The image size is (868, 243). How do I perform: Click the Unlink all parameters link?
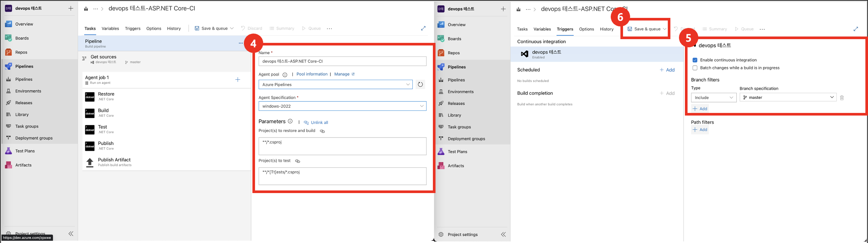pos(316,122)
